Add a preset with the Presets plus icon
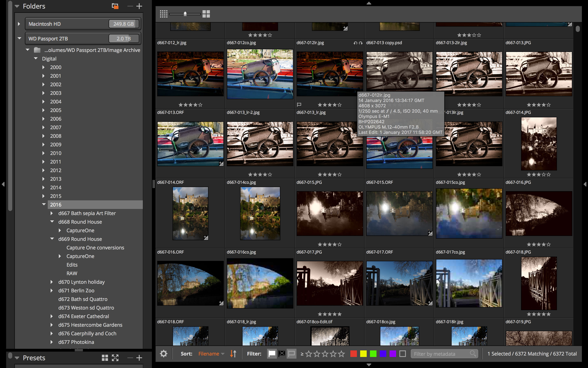Viewport: 588px width, 368px height. [x=139, y=358]
